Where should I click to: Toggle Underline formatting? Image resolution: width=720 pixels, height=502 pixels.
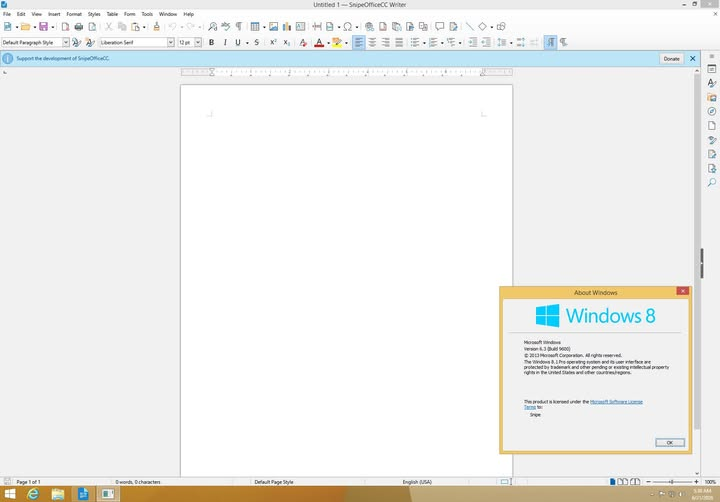pyautogui.click(x=237, y=42)
